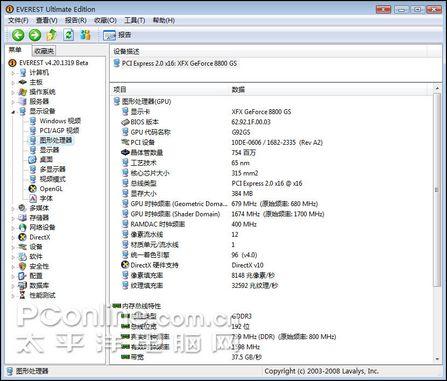Click the DirectX icon in tree

pyautogui.click(x=22, y=237)
